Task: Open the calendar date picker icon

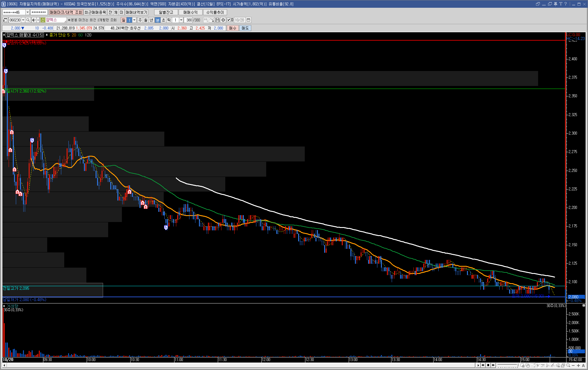Action: tap(248, 20)
